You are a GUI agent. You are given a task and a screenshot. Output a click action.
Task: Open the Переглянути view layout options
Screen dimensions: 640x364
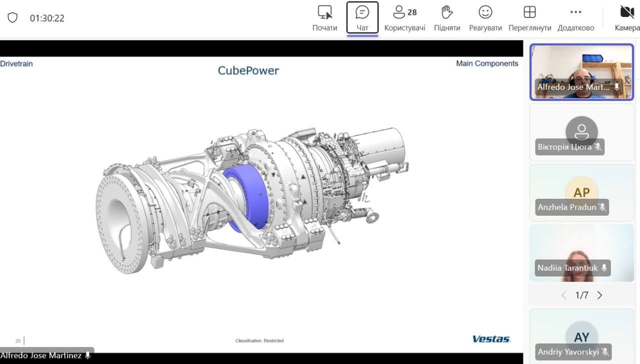coord(529,18)
